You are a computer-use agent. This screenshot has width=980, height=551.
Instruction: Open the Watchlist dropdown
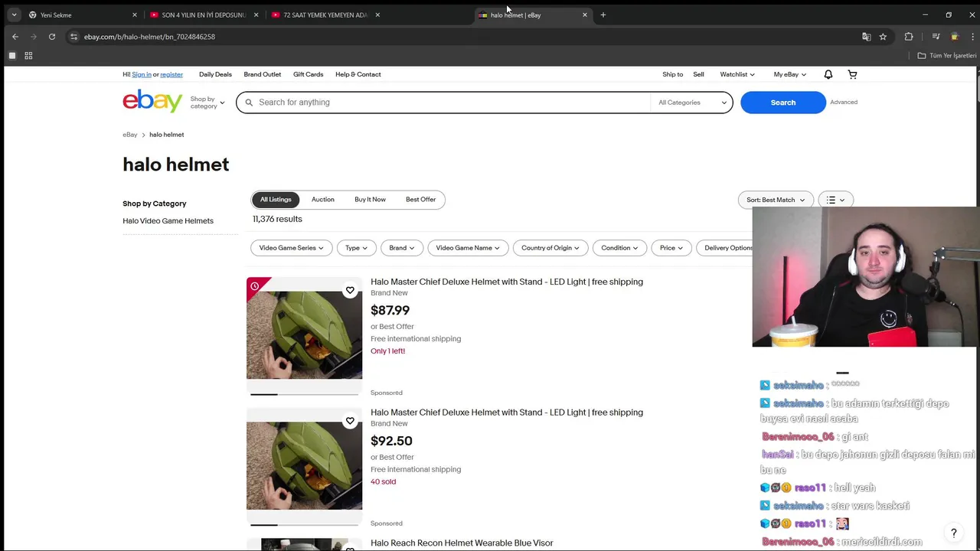(737, 74)
